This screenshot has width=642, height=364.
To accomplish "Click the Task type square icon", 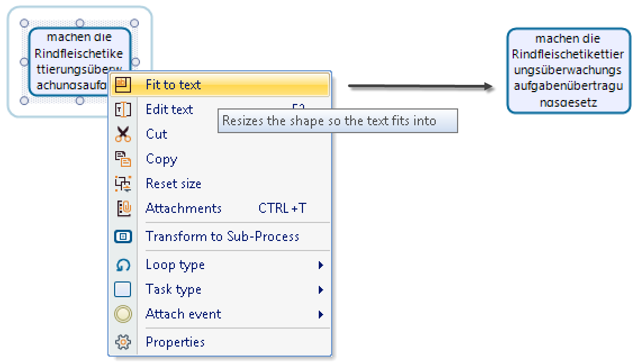I will tap(123, 289).
